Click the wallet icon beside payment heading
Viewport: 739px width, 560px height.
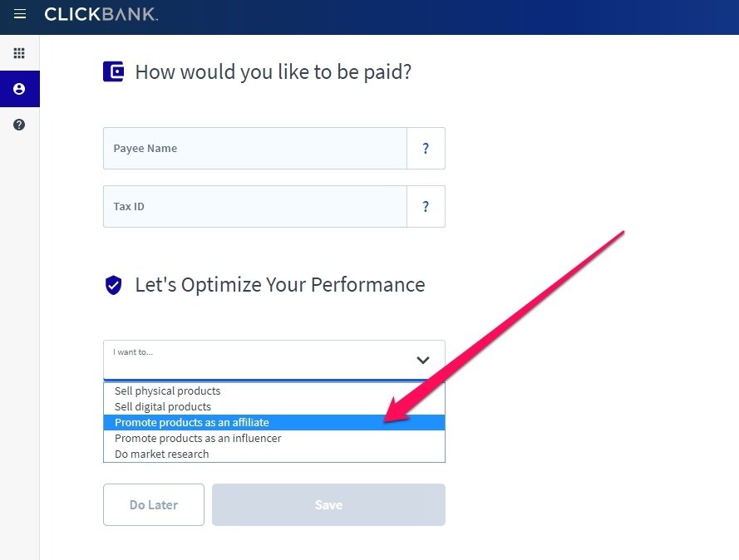click(114, 72)
